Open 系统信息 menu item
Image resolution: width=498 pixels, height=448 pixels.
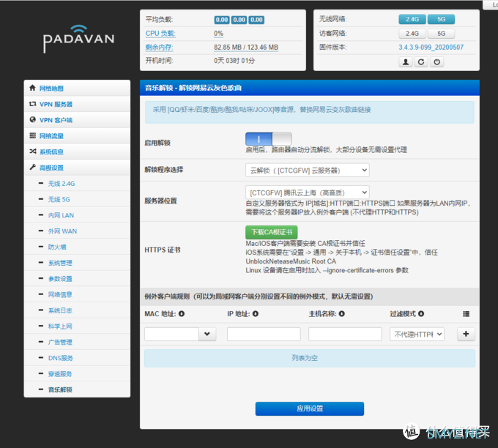coord(77,152)
